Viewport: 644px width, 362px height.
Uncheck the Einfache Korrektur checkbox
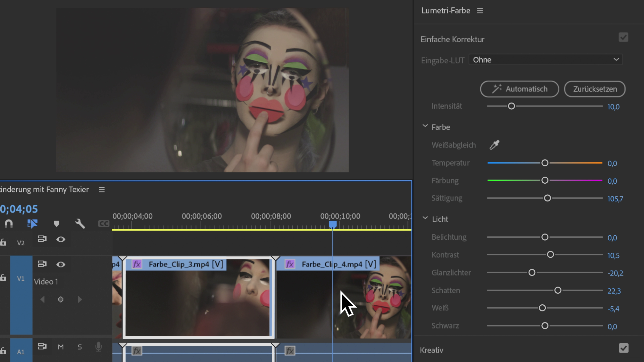pos(623,38)
